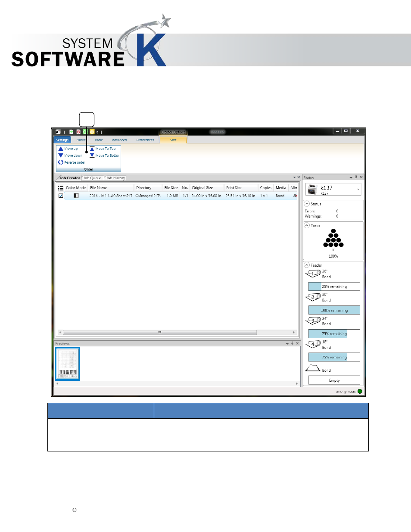This screenshot has height=532, width=411.
Task: Open the Status panel options dropdown arrow
Action: (351, 177)
